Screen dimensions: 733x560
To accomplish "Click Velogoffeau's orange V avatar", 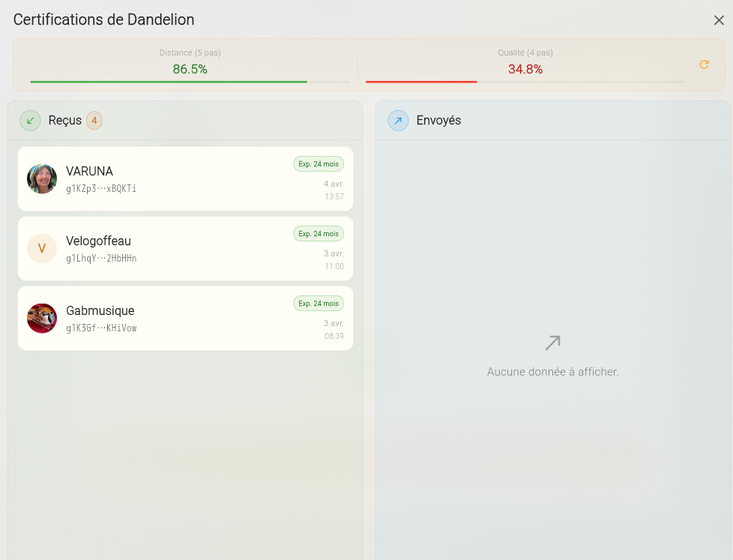I will [42, 249].
